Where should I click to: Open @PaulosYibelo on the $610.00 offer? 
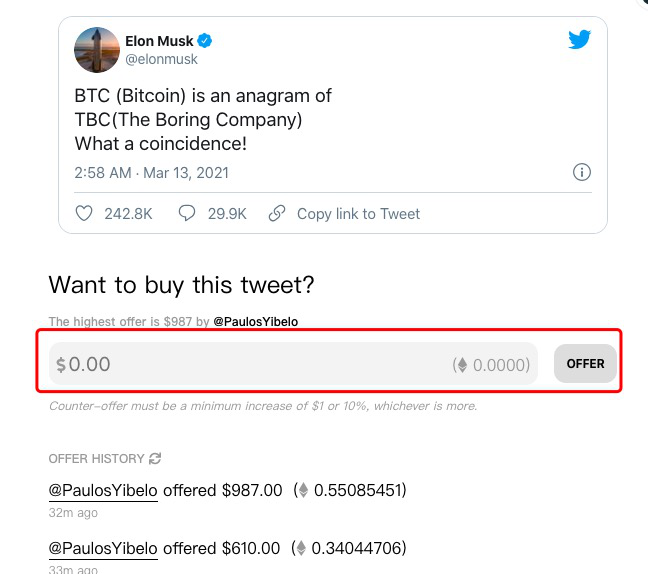[103, 548]
